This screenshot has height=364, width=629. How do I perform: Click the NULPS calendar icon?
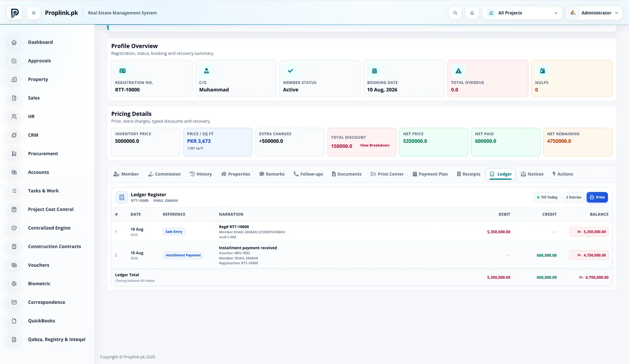coord(543,71)
